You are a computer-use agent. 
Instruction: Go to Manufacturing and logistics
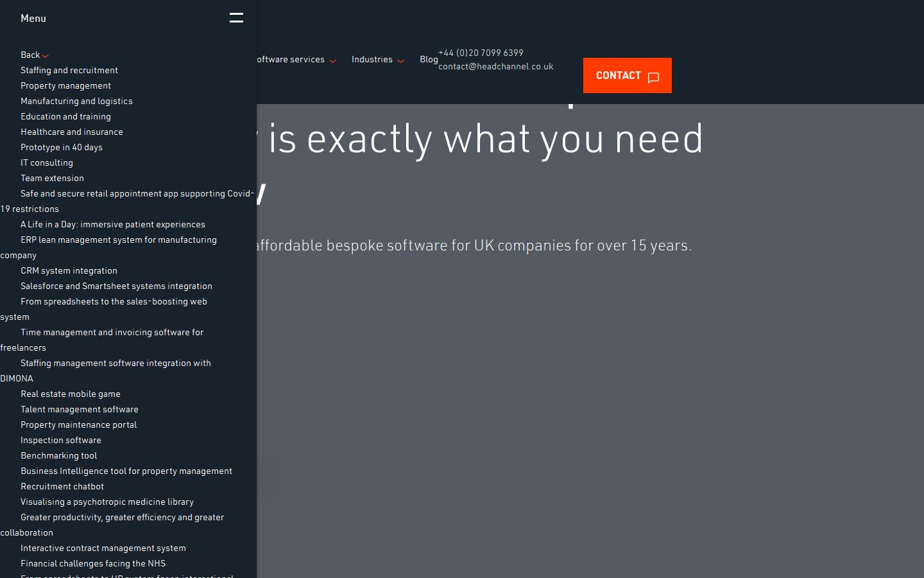pos(76,101)
